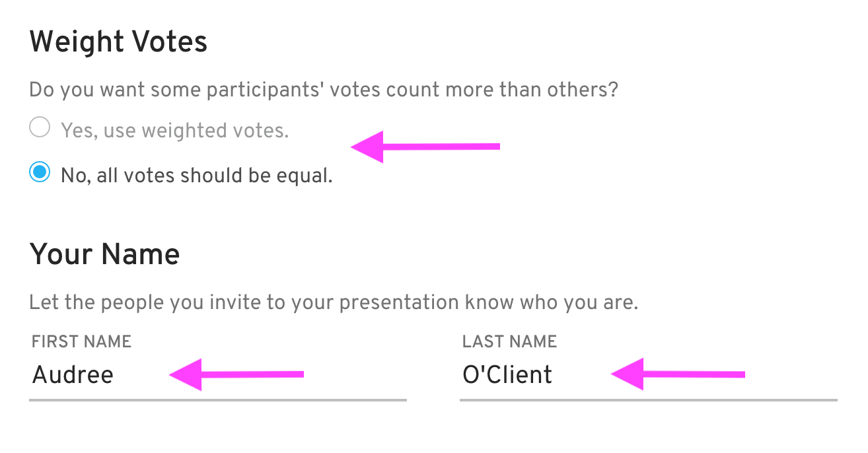Click the 'Weight Votes' section heading
This screenshot has width=868, height=453.
click(118, 42)
